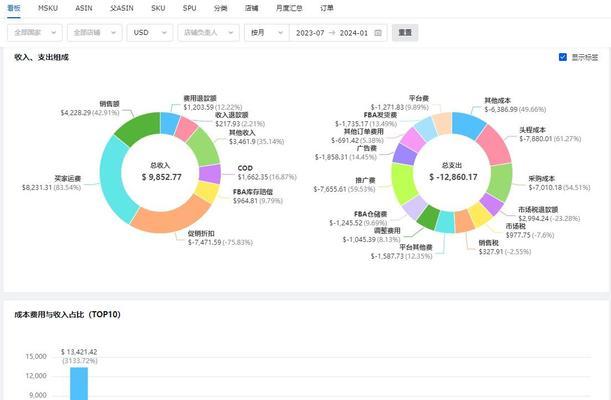
Task: Select the green 采购成本 expense segment
Action: (x=500, y=182)
